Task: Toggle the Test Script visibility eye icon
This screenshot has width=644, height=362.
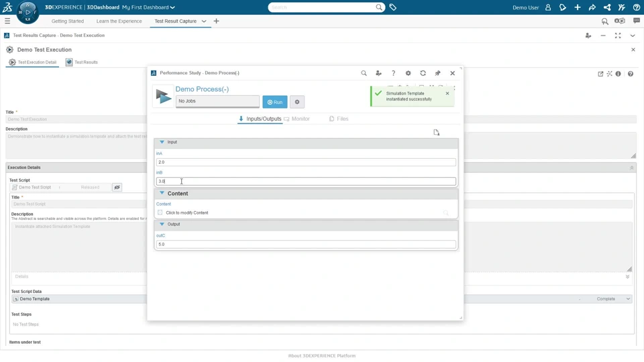Action: (x=117, y=187)
